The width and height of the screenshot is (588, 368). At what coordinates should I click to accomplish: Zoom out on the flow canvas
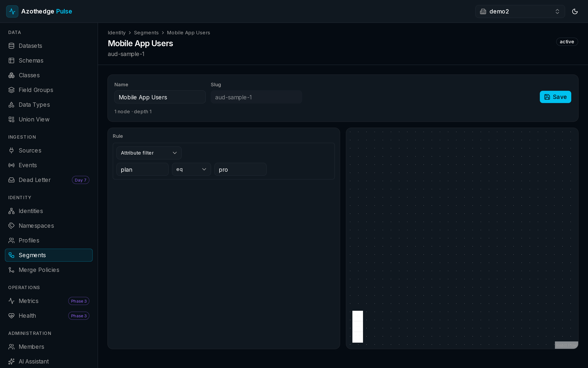pyautogui.click(x=358, y=326)
